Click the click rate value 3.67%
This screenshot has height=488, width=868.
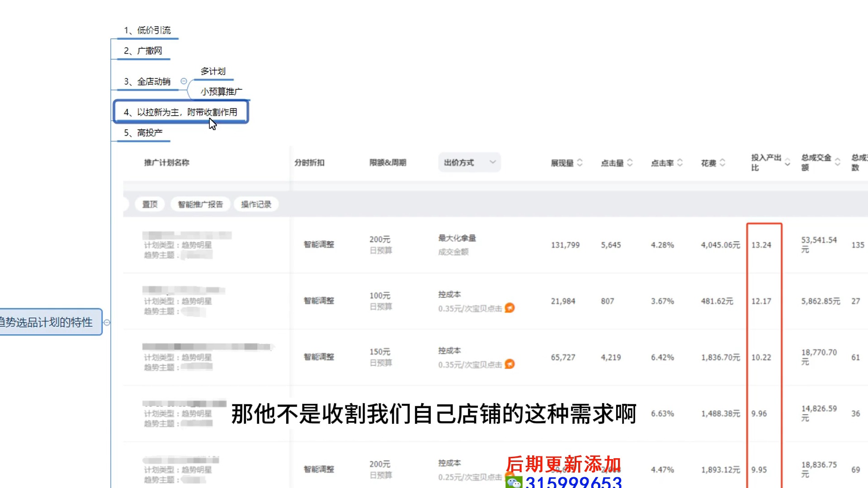pyautogui.click(x=662, y=301)
